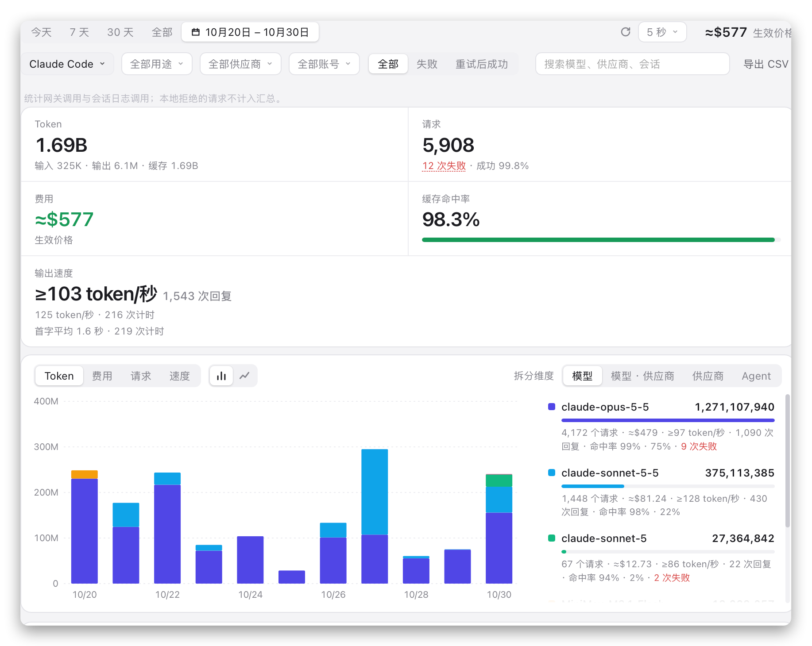Click calendar icon in date range
Image resolution: width=812 pixels, height=646 pixels.
(x=196, y=32)
